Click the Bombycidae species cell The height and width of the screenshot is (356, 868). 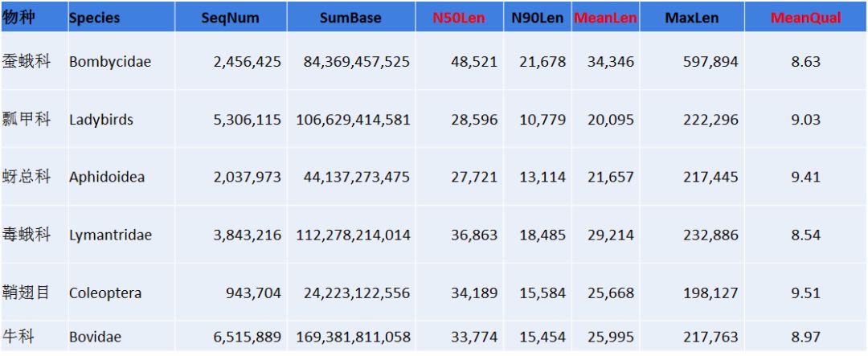pos(110,62)
